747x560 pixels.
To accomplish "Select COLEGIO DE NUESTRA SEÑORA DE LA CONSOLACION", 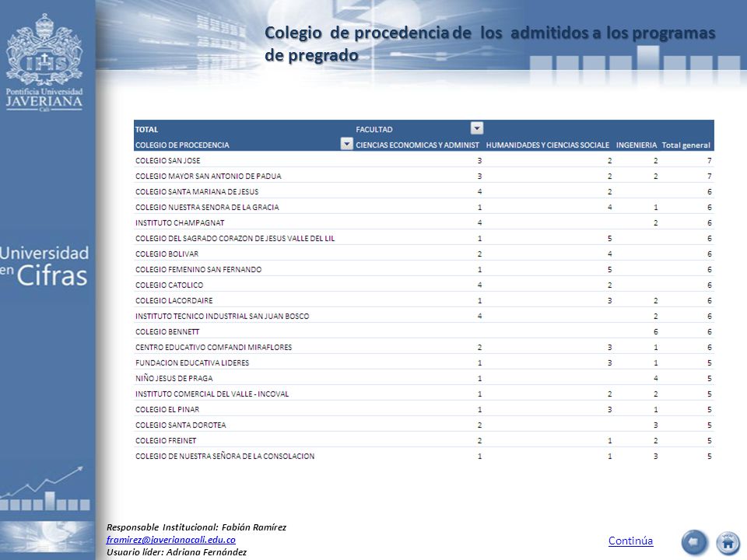I will tap(225, 457).
